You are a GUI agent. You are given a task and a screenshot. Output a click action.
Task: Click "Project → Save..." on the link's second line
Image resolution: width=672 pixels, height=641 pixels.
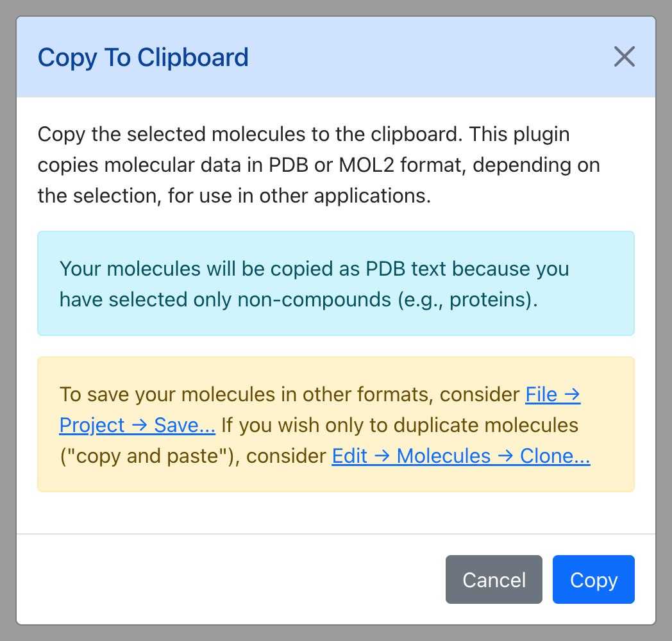click(x=137, y=426)
